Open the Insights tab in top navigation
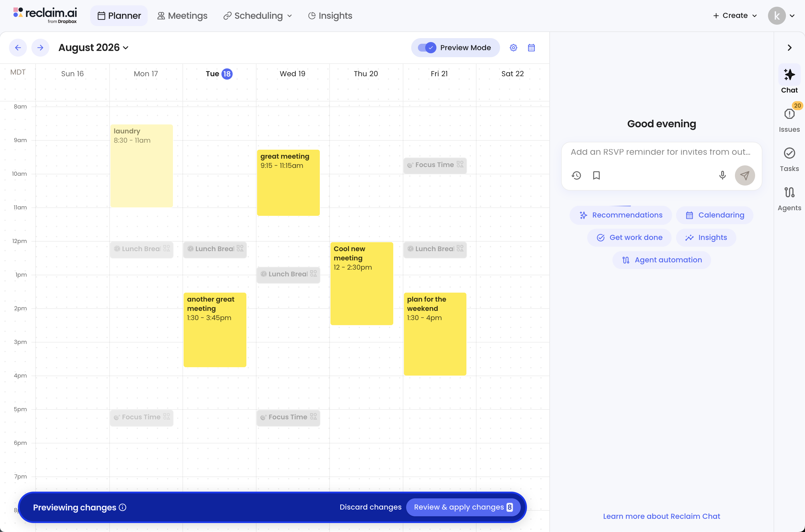 (x=330, y=16)
